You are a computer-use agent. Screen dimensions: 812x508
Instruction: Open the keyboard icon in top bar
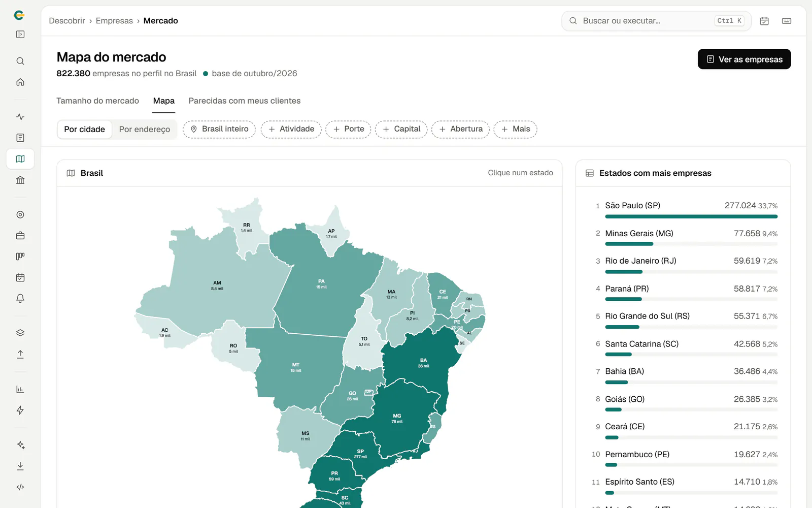point(787,21)
